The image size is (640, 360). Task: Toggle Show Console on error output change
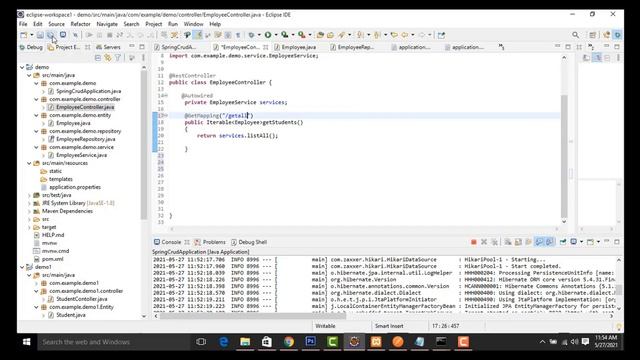point(549,242)
